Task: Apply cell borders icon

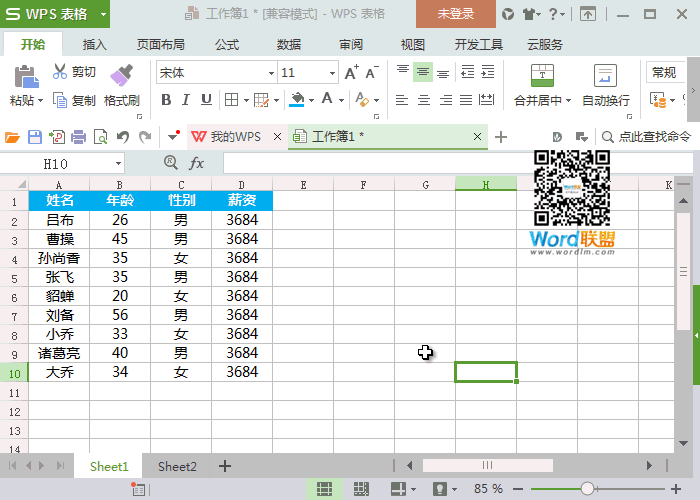Action: [x=231, y=100]
